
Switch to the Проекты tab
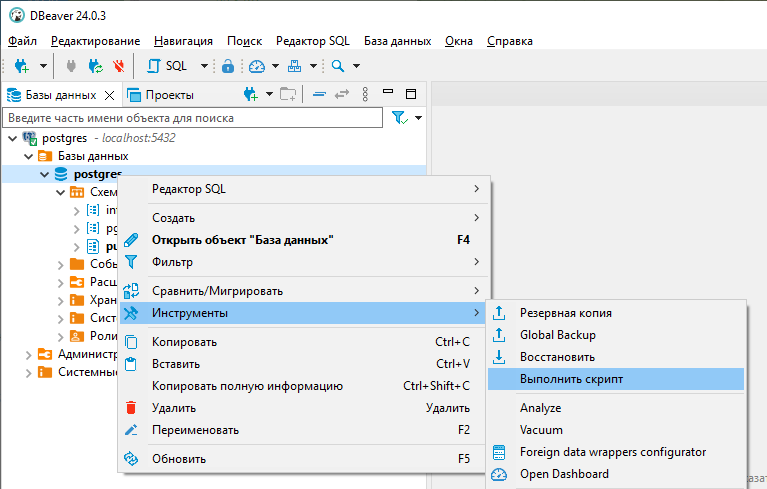click(160, 95)
